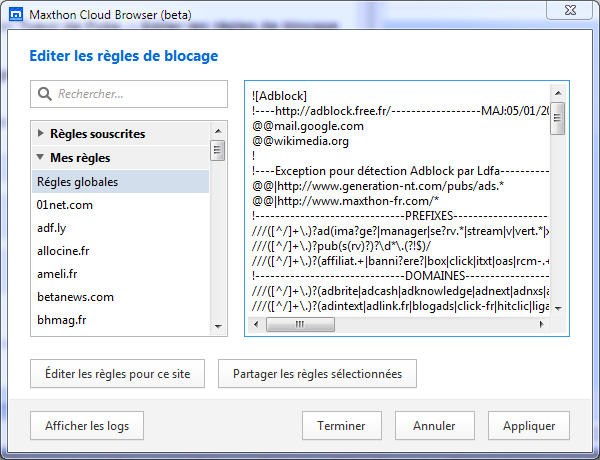Click the @@wikimedia.org rule line
600x460 pixels.
[x=300, y=141]
